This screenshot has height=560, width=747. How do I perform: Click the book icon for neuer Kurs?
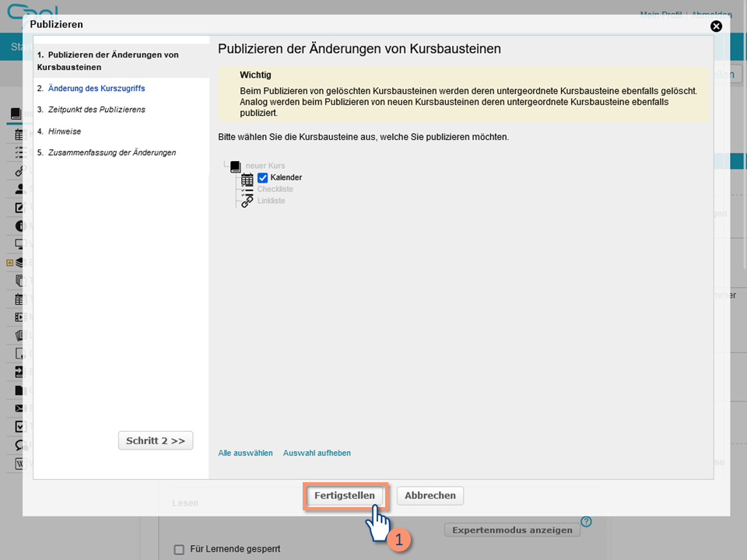point(236,166)
